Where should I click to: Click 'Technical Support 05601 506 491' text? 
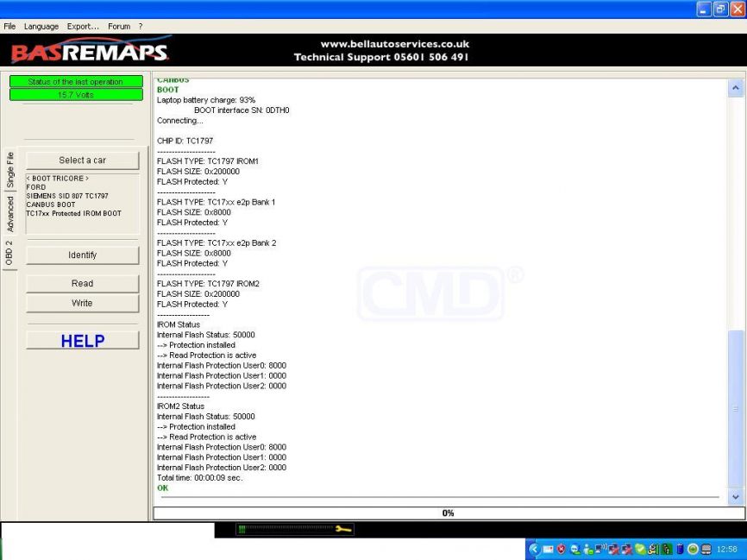click(x=381, y=57)
